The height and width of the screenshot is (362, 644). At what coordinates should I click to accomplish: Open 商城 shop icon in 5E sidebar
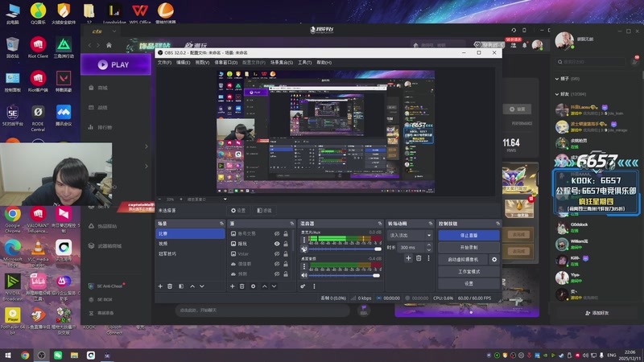(x=91, y=88)
